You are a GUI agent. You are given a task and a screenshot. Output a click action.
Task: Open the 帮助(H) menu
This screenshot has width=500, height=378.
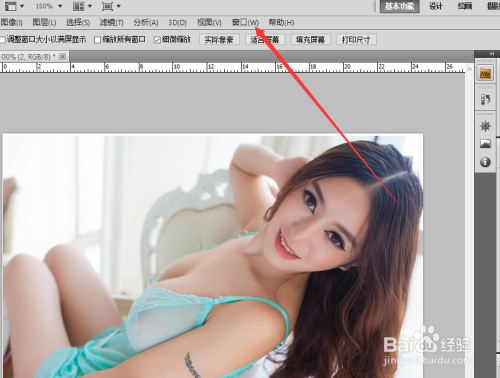pos(281,22)
